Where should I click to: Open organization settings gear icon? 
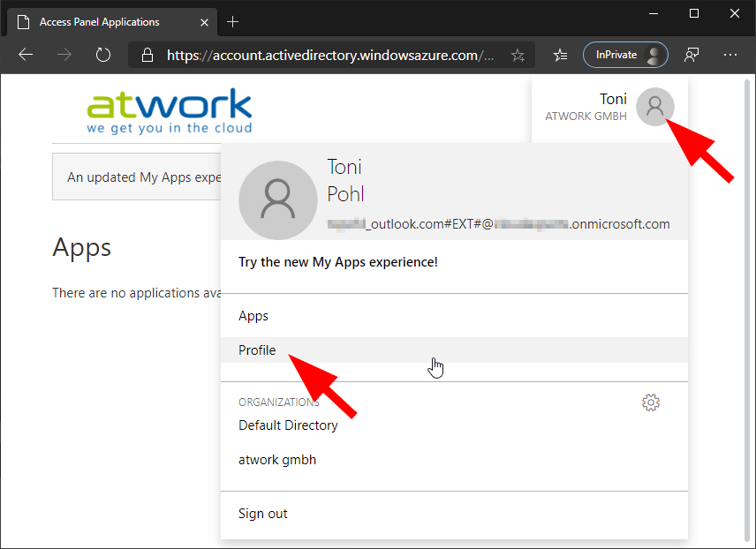(651, 402)
